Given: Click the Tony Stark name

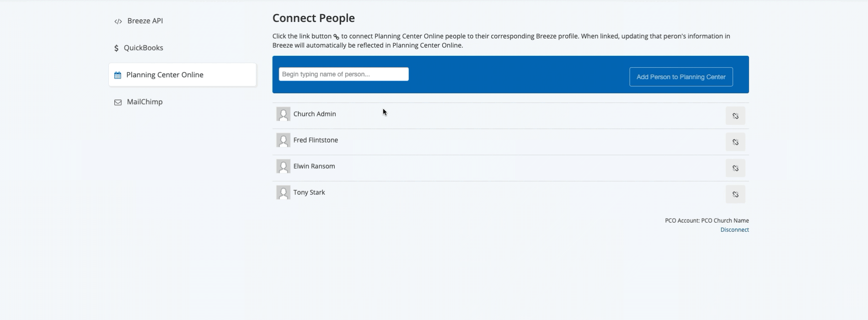Looking at the screenshot, I should (x=309, y=192).
